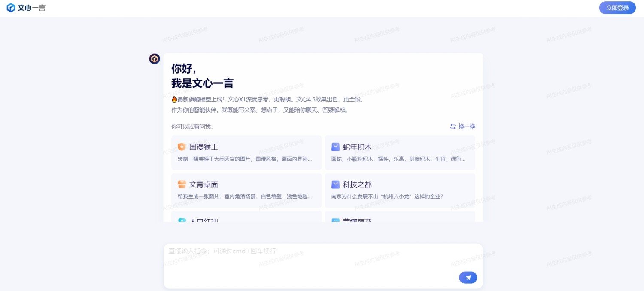Viewport: 644px width, 291px height.
Task: Select the 科技之都 card icon
Action: [x=335, y=184]
